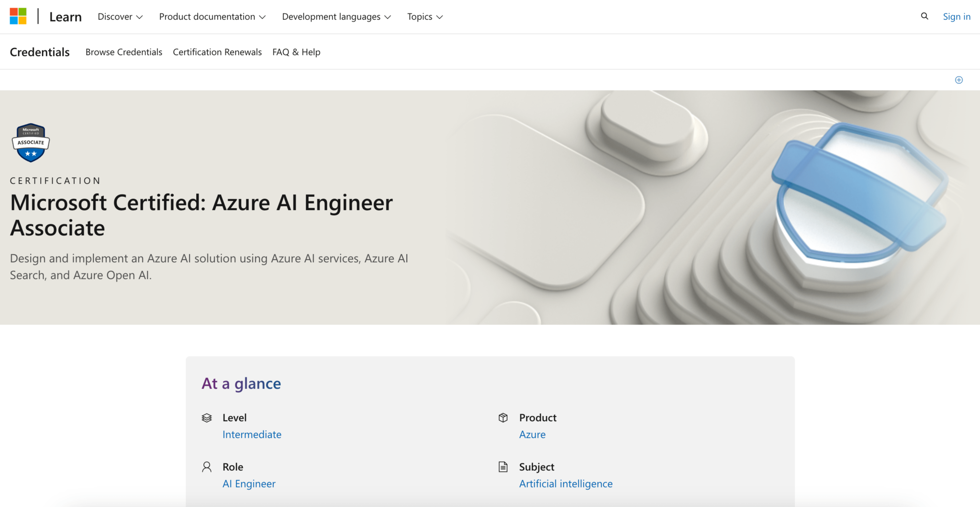Click the Learn home title
Viewport: 980px width, 507px height.
pos(66,17)
